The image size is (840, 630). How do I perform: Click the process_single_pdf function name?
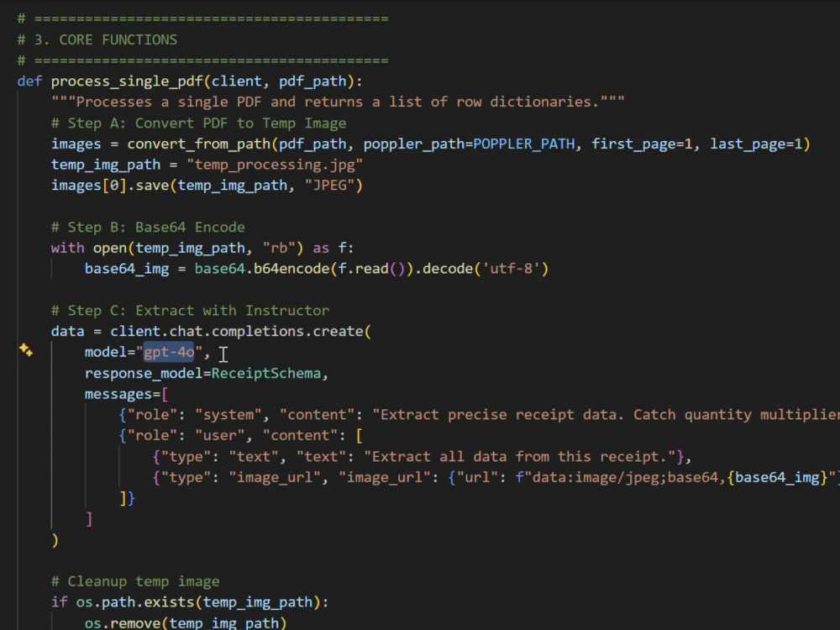point(127,81)
